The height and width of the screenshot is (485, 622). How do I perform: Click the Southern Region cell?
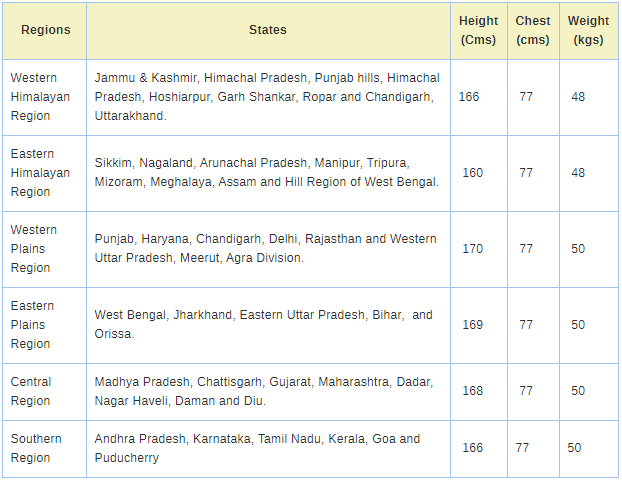point(36,448)
